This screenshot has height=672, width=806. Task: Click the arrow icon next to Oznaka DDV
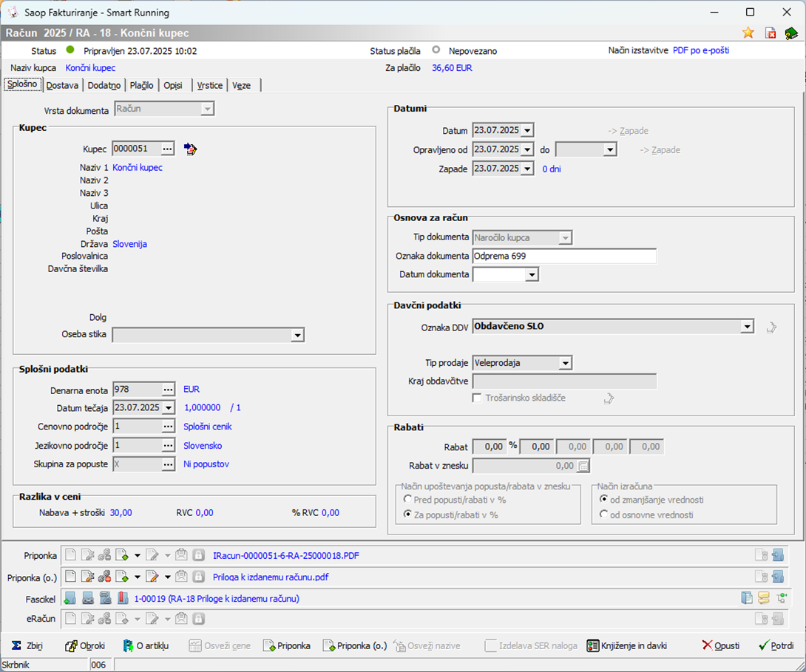pos(771,327)
